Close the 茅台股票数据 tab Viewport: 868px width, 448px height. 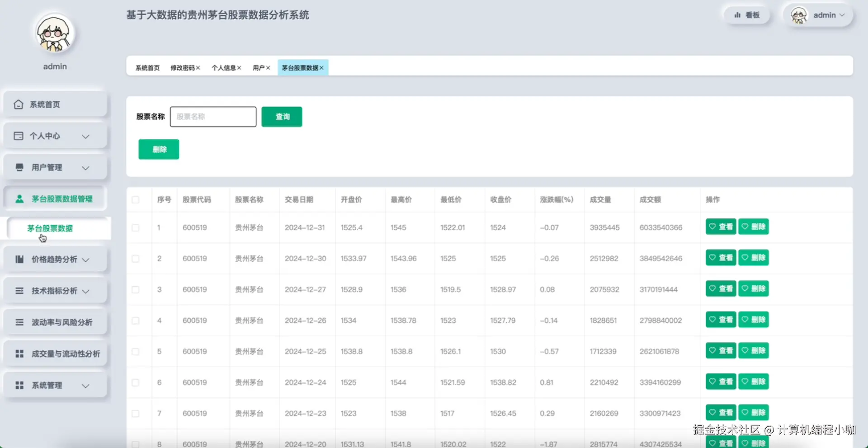pyautogui.click(x=321, y=68)
